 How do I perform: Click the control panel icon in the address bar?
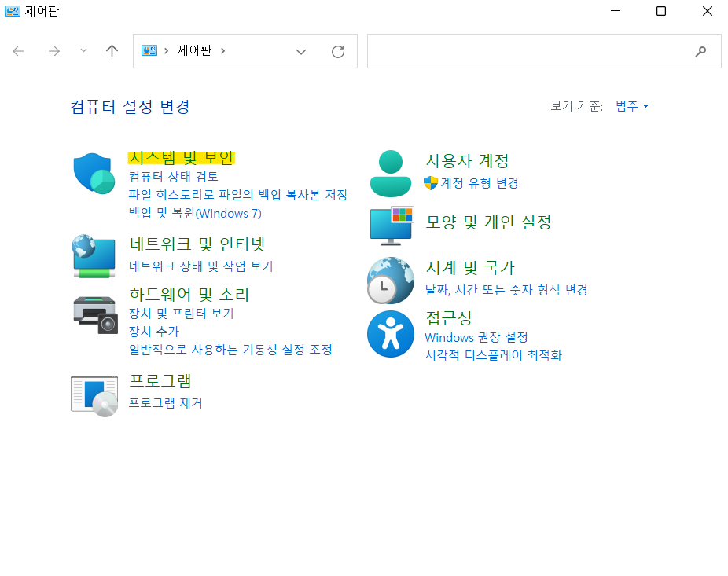coord(149,50)
